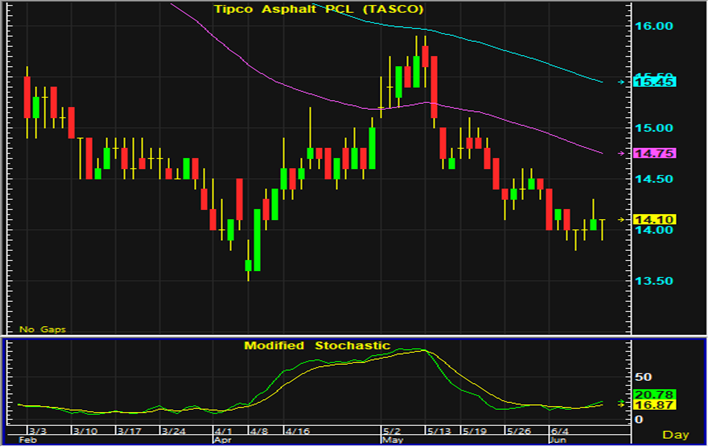Click the cyan arrow beside 15.45

coord(622,82)
